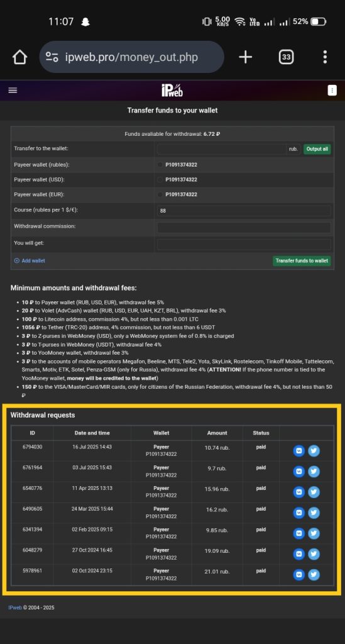
Task: Share request 6048279 via Twitter icon
Action: (314, 554)
